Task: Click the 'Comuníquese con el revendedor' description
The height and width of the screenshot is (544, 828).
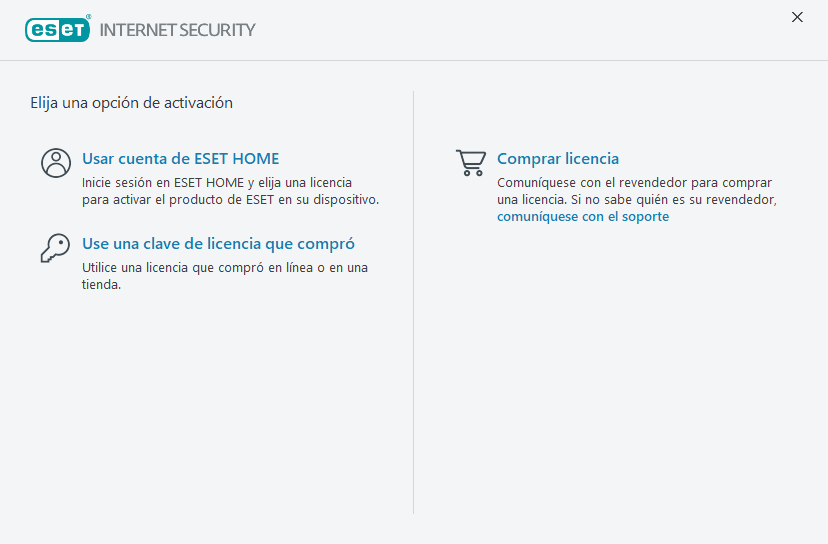Action: click(x=635, y=183)
